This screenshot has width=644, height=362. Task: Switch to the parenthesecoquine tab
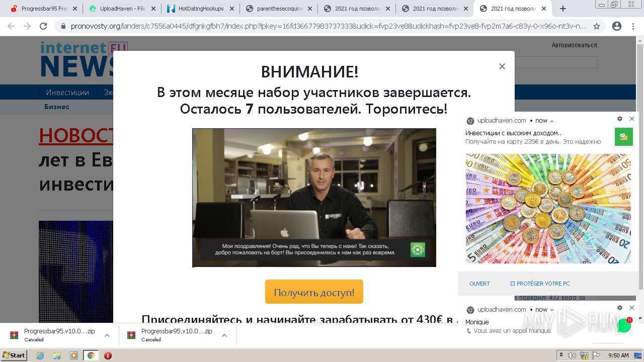[x=277, y=9]
